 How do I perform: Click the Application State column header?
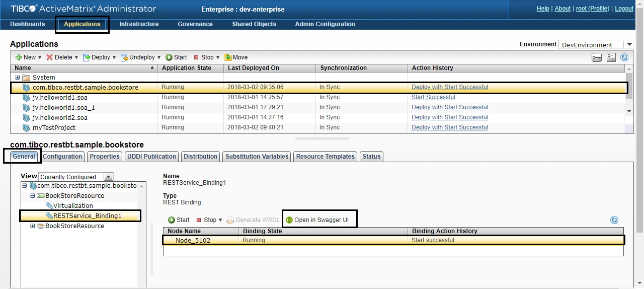click(191, 68)
